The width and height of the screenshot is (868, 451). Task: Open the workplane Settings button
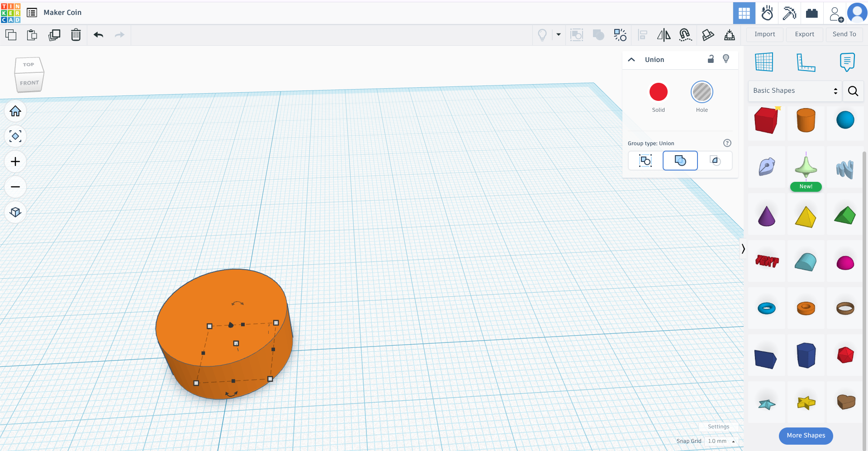tap(719, 427)
